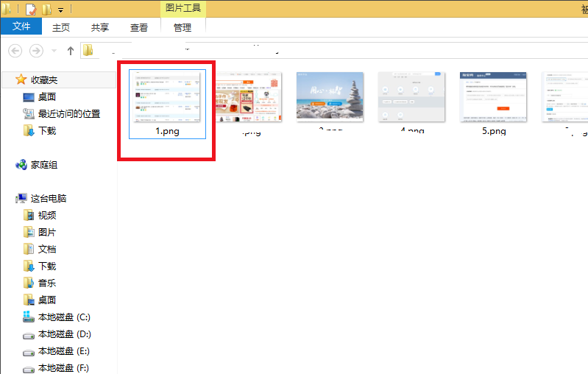Screen dimensions: 588x374
Task: Click the 桌面 icon under 这台电脑
Action: pyautogui.click(x=29, y=300)
